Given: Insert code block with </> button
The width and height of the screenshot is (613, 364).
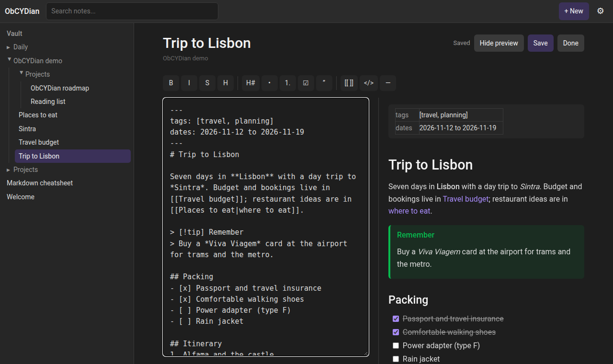Looking at the screenshot, I should coord(369,83).
